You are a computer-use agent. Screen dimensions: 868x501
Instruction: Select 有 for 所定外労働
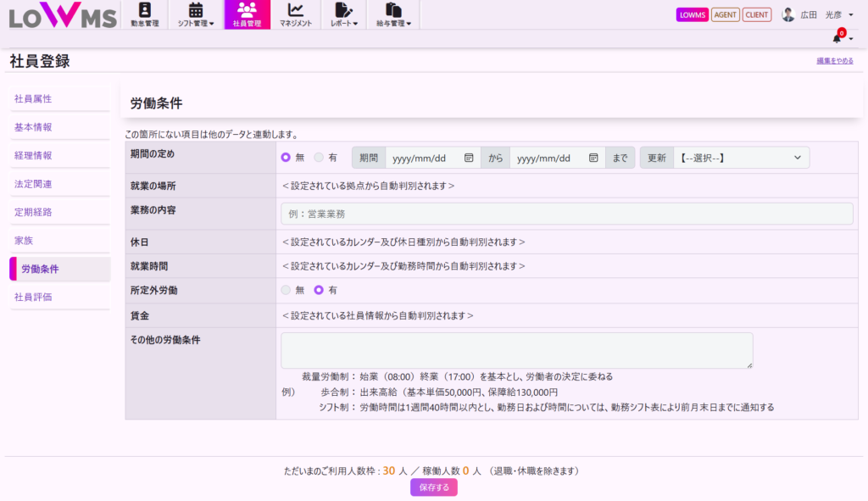pyautogui.click(x=319, y=290)
